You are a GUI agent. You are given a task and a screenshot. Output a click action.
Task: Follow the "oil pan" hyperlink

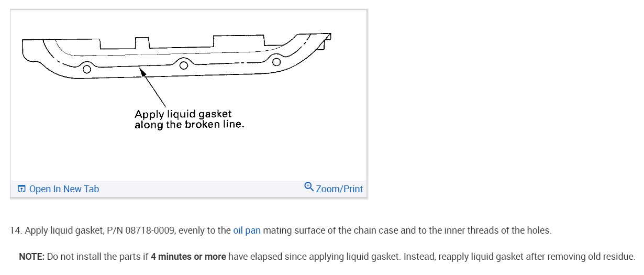point(247,230)
